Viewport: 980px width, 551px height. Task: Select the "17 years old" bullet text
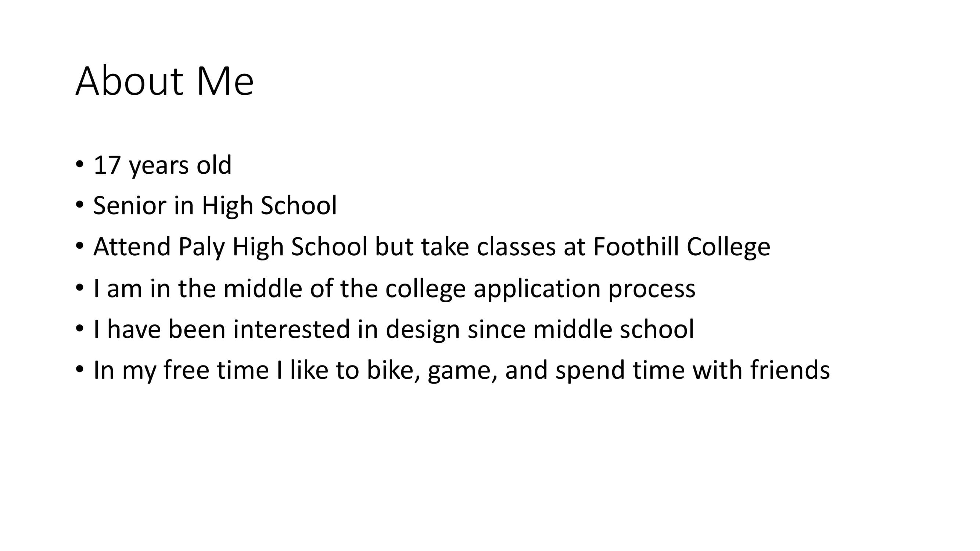[162, 165]
